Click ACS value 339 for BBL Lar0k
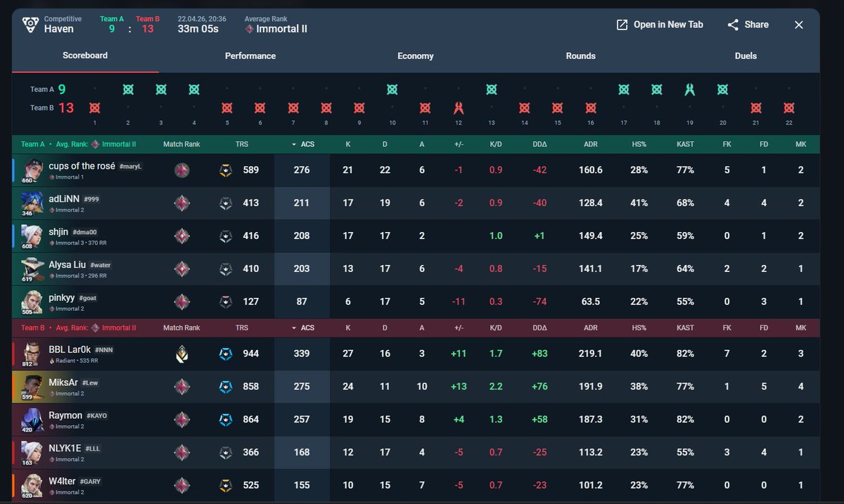 302,354
